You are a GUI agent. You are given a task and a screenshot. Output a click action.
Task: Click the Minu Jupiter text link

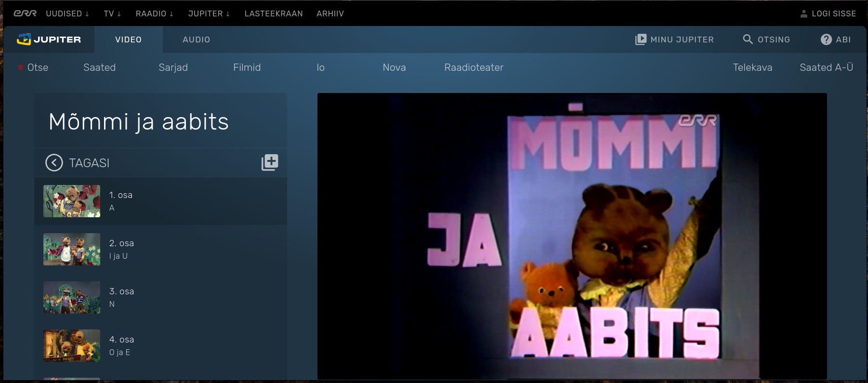(x=682, y=40)
